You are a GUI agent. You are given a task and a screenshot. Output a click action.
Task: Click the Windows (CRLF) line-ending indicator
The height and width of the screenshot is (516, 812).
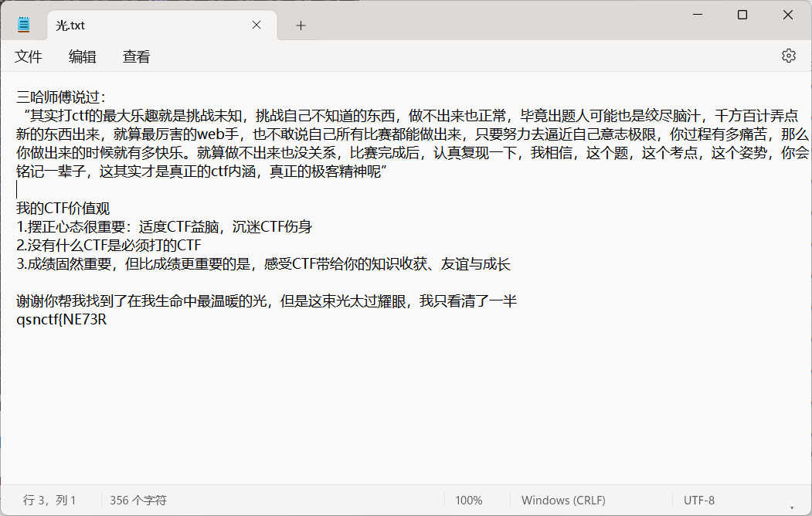(x=562, y=500)
